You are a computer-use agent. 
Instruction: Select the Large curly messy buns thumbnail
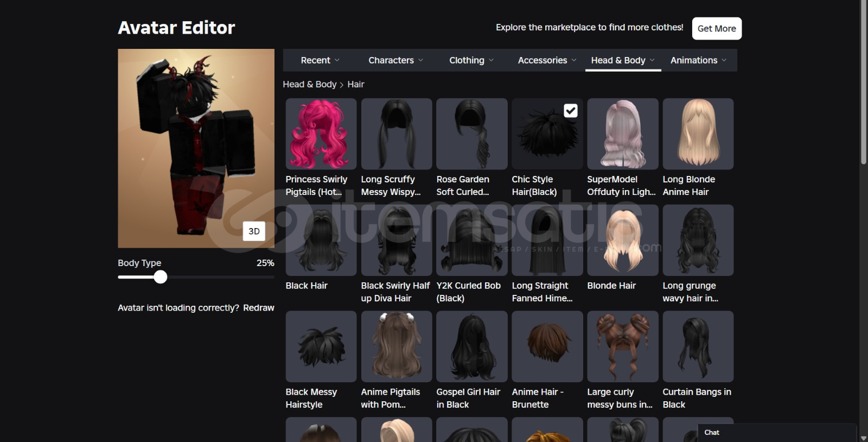(622, 346)
